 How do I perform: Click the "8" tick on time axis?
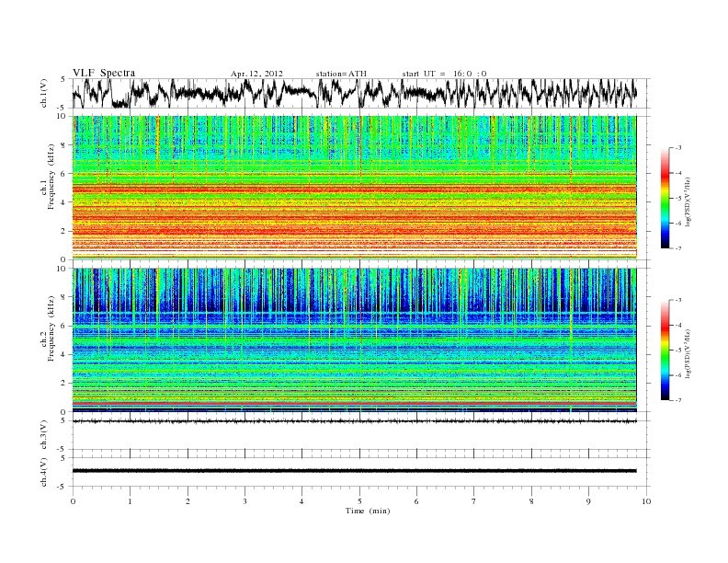pyautogui.click(x=531, y=501)
